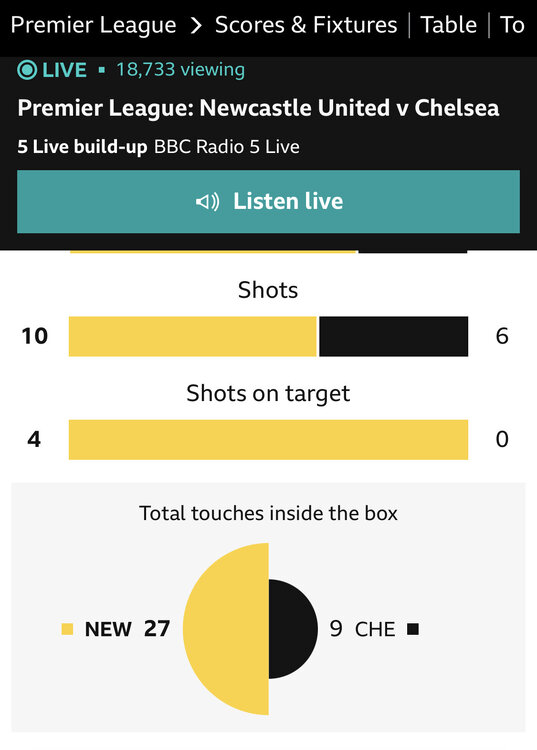Screen dimensions: 537x750
Task: Click the speaker icon on Listen live
Action: click(x=208, y=201)
